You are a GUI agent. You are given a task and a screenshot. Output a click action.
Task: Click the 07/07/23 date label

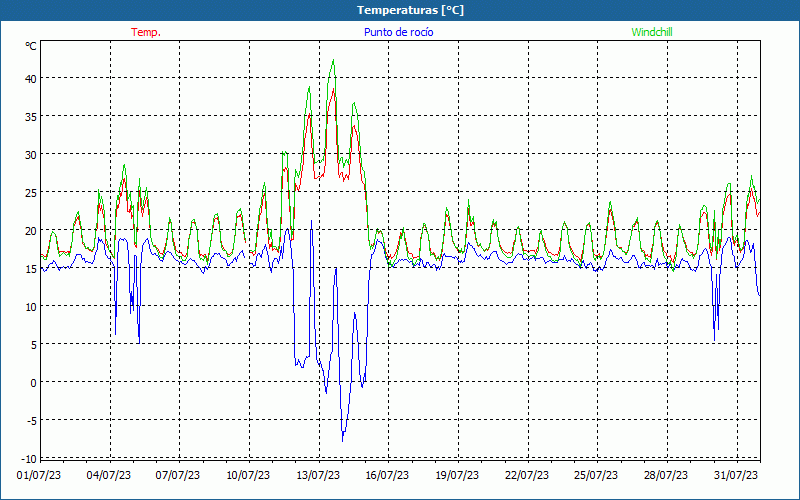pos(178,475)
